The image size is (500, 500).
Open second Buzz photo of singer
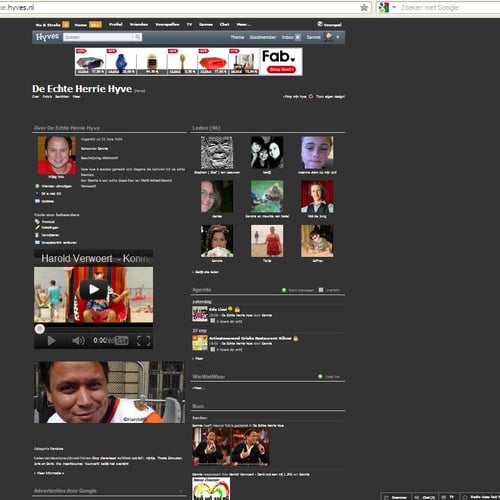tap(250, 447)
